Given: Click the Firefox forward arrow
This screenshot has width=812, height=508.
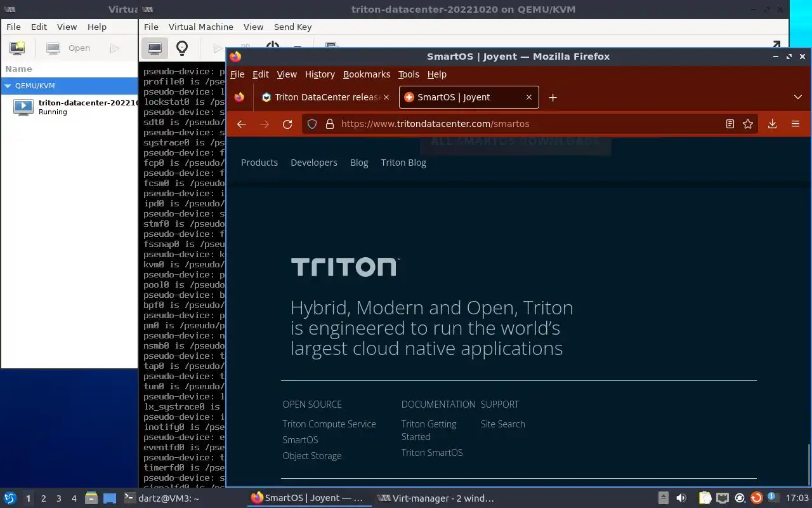Looking at the screenshot, I should (265, 124).
